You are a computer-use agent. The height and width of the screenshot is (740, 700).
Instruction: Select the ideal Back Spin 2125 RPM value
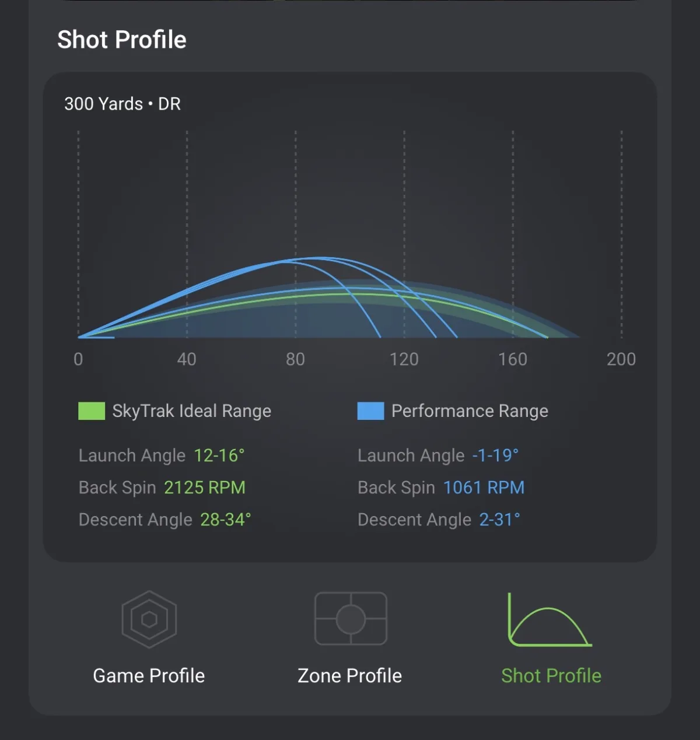click(205, 487)
